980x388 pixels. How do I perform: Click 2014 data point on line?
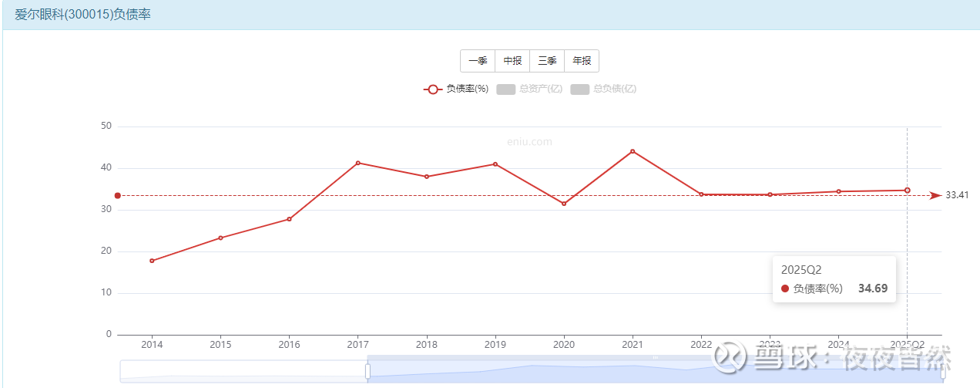pyautogui.click(x=152, y=261)
